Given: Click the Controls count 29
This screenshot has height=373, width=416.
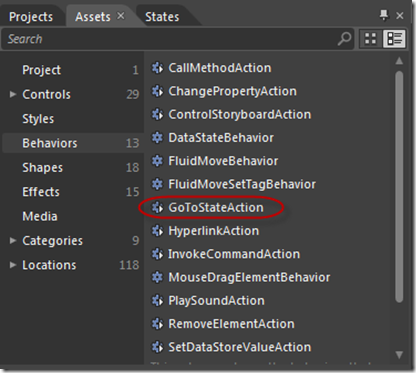Looking at the screenshot, I should click(x=133, y=94).
